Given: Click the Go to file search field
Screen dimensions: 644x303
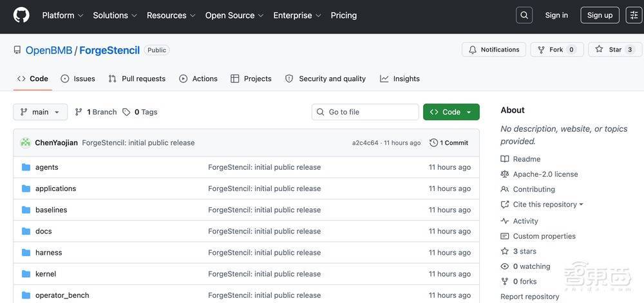Looking at the screenshot, I should tap(365, 112).
